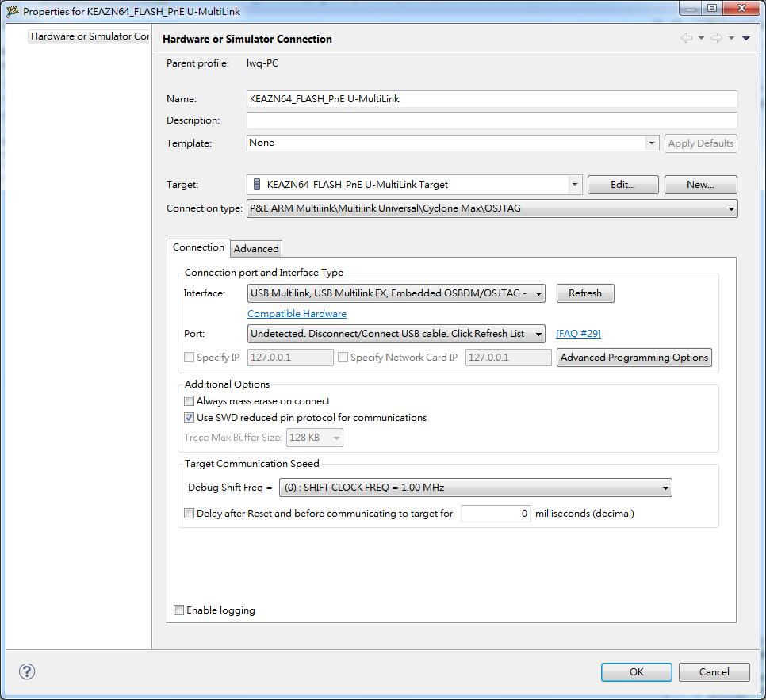Click the help question mark icon

(27, 671)
